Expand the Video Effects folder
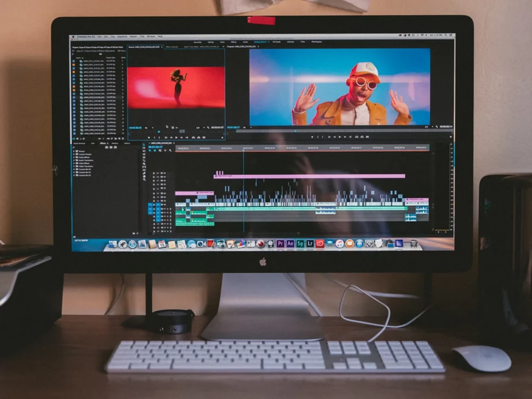The image size is (532, 399). coord(73,163)
